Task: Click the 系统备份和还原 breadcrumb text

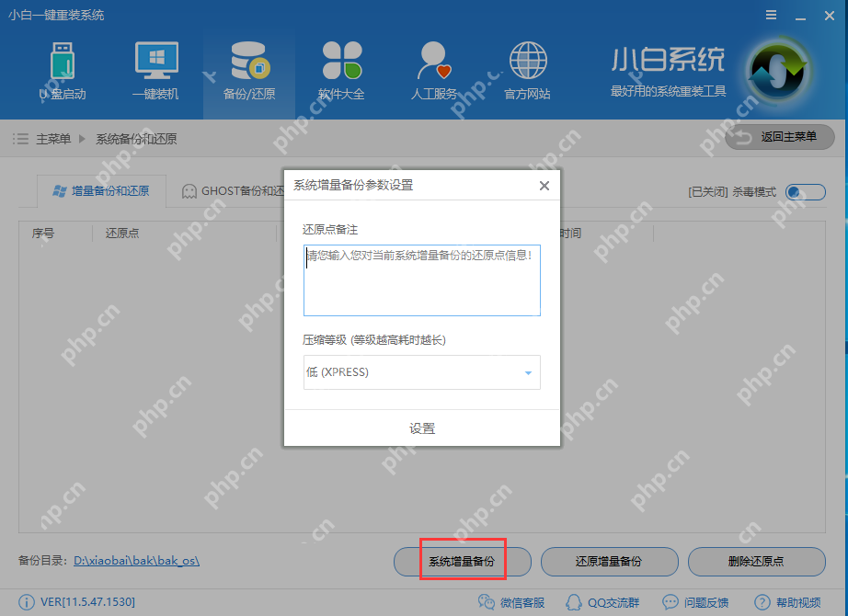Action: pos(136,139)
